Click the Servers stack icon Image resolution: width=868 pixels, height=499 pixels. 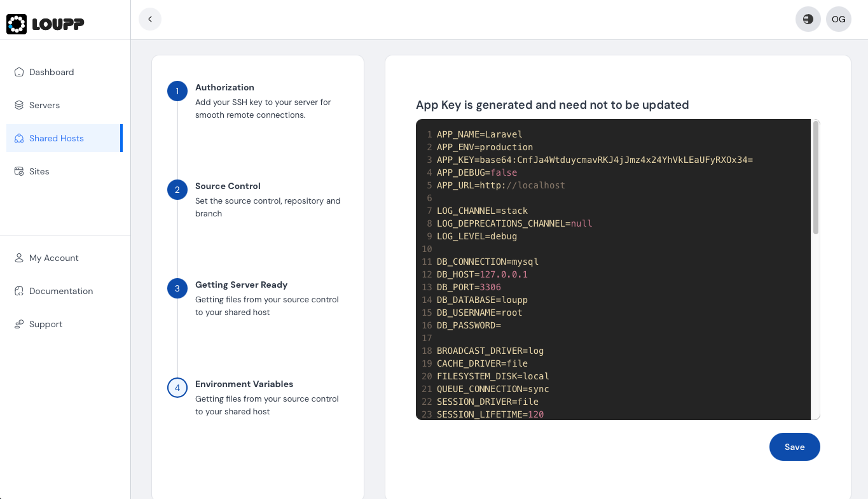[x=19, y=105]
